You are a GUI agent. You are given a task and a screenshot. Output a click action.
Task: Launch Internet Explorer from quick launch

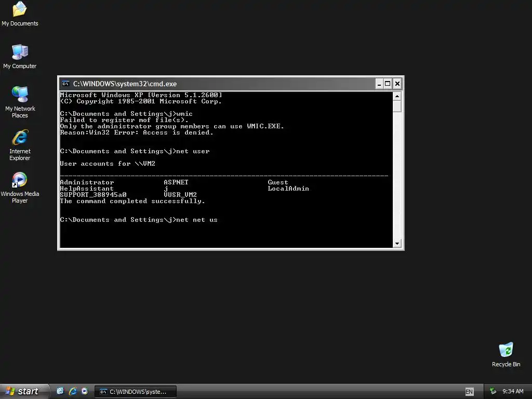pos(73,391)
